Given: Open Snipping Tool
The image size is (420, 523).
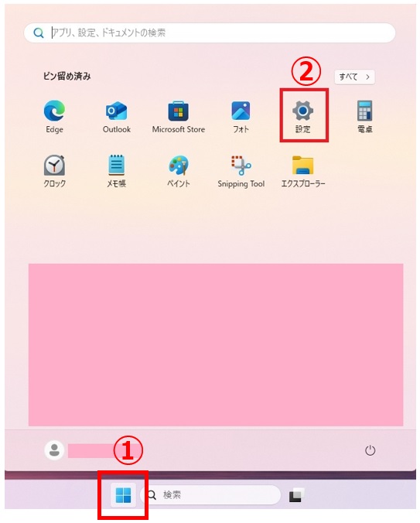Looking at the screenshot, I should click(x=241, y=171).
